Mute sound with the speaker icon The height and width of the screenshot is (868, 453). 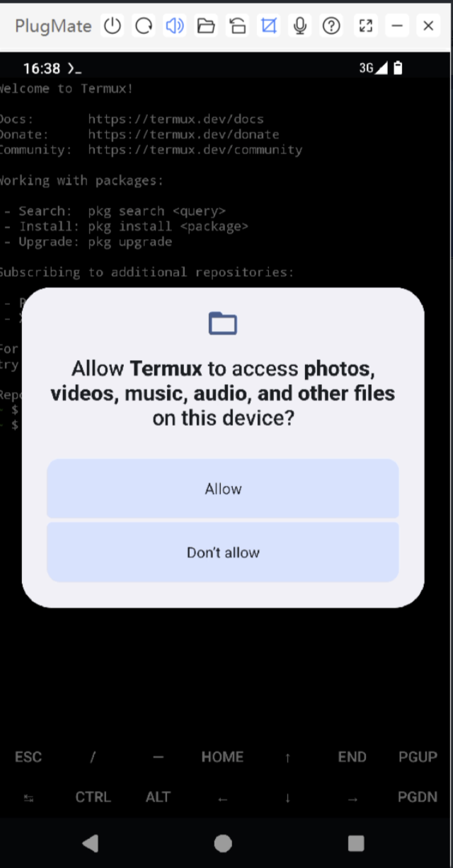click(x=175, y=26)
